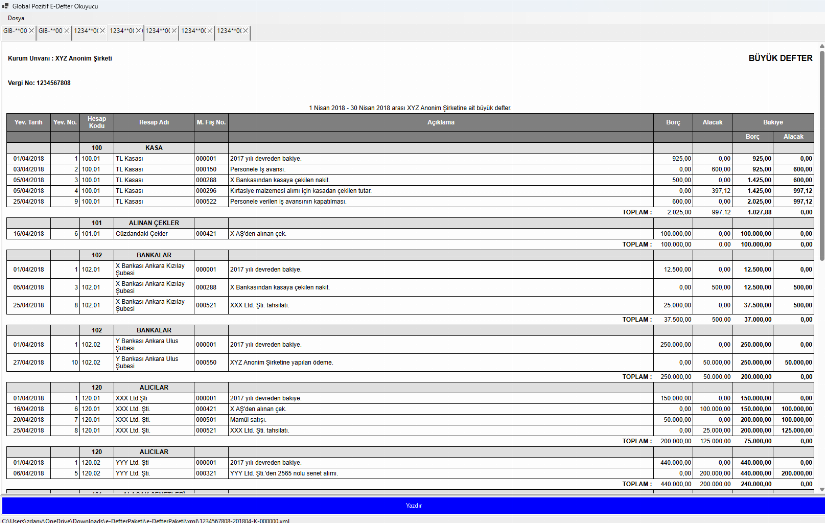This screenshot has width=825, height=523.
Task: Switch to the second GIB tab
Action: click(50, 32)
